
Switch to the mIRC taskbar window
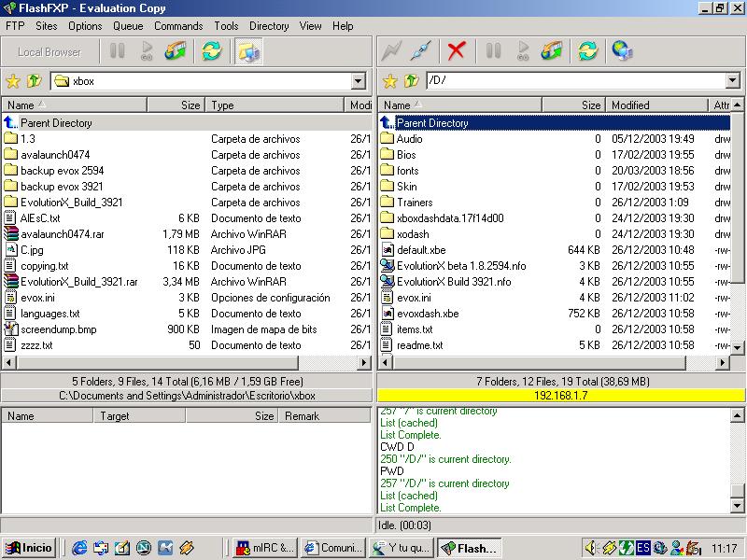[x=265, y=548]
